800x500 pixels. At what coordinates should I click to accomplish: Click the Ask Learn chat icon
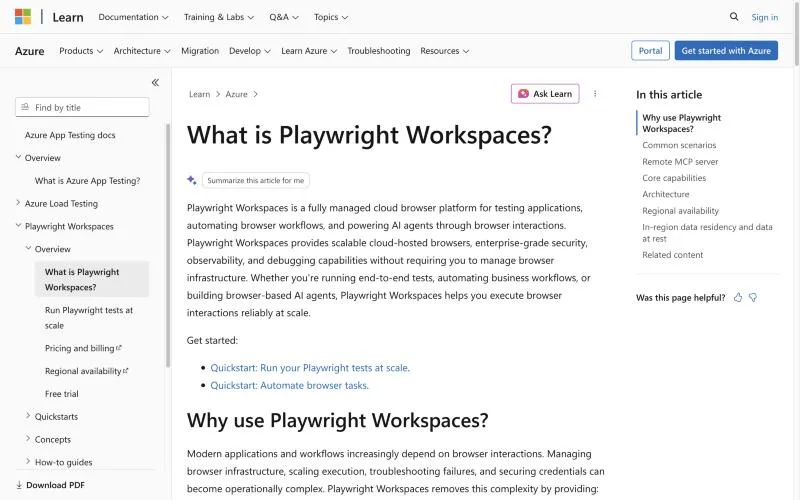click(x=523, y=94)
